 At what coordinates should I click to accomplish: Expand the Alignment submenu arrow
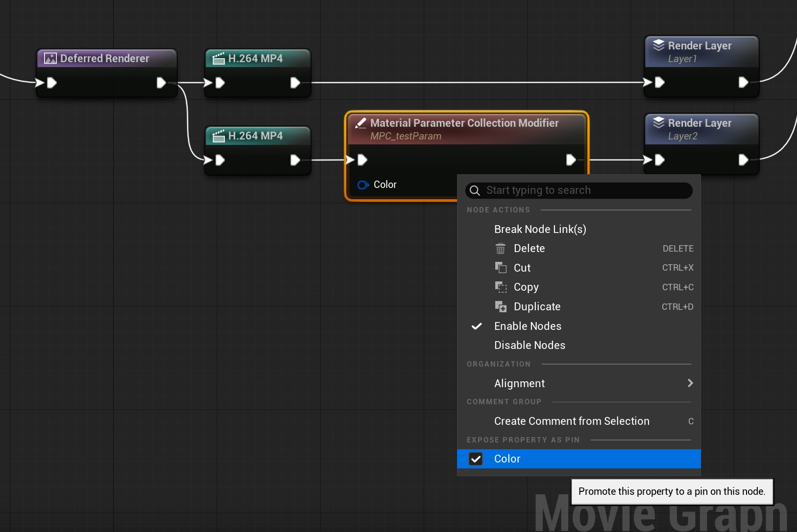[x=690, y=383]
